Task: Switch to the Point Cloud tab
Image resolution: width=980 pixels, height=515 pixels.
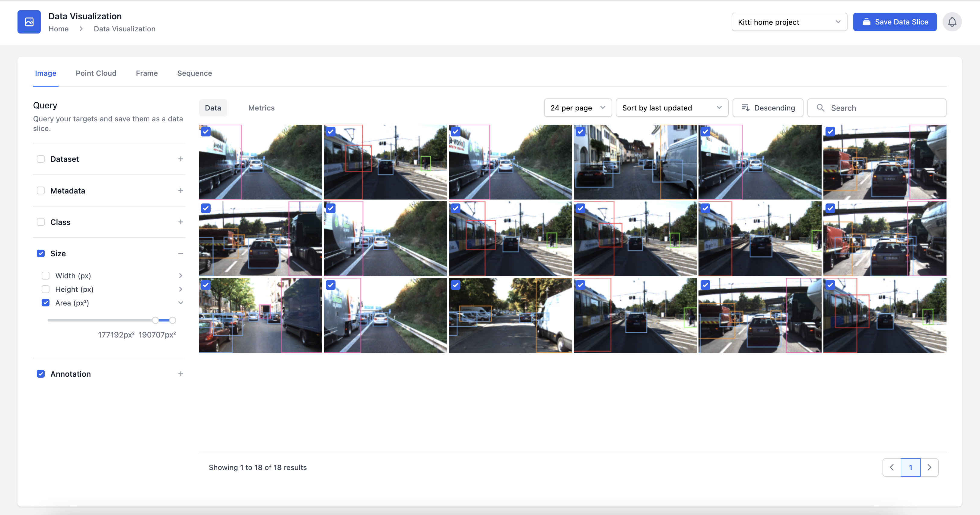Action: tap(96, 73)
